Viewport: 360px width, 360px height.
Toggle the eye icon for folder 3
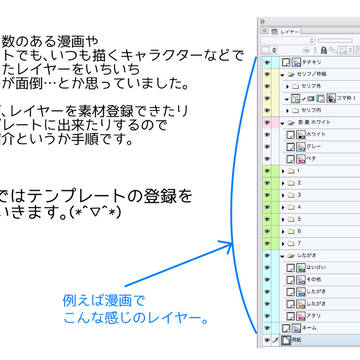pyautogui.click(x=267, y=195)
